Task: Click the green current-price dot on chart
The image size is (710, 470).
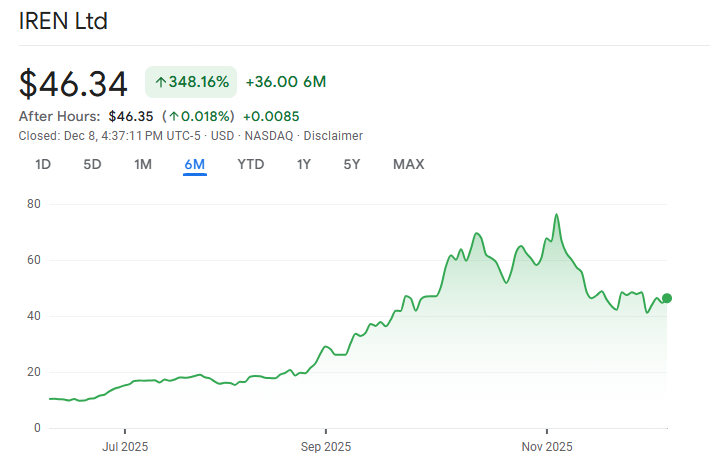Action: 667,298
